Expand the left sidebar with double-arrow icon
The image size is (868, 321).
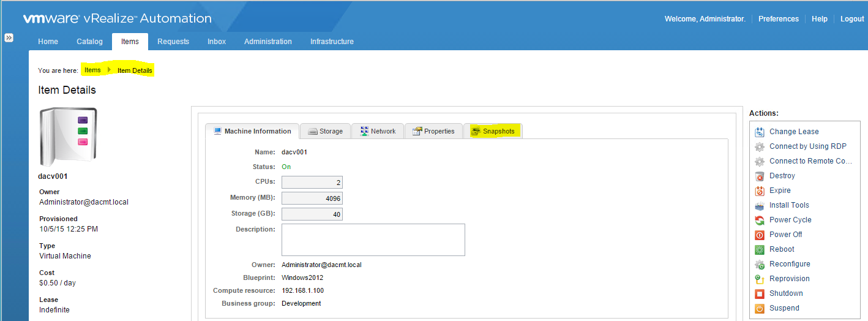(9, 37)
